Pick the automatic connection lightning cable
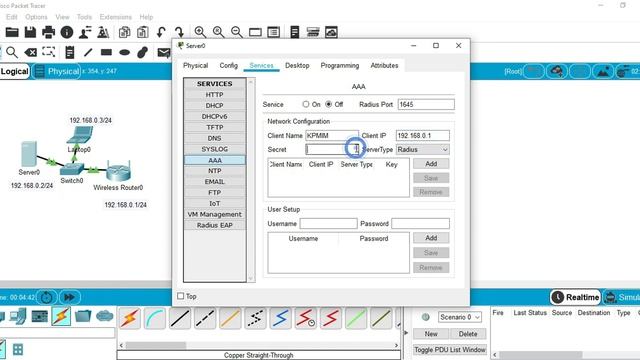 pos(130,318)
